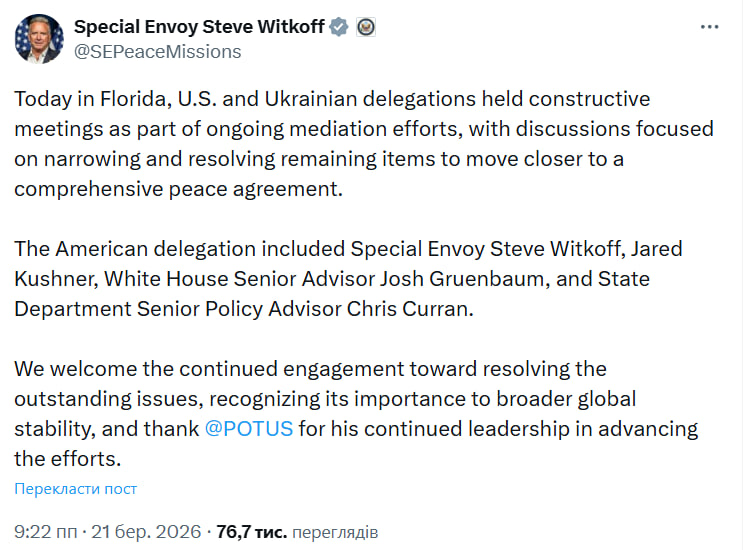Click the gray verified checkmark badge
Screen dimensions: 745x550
click(x=340, y=27)
